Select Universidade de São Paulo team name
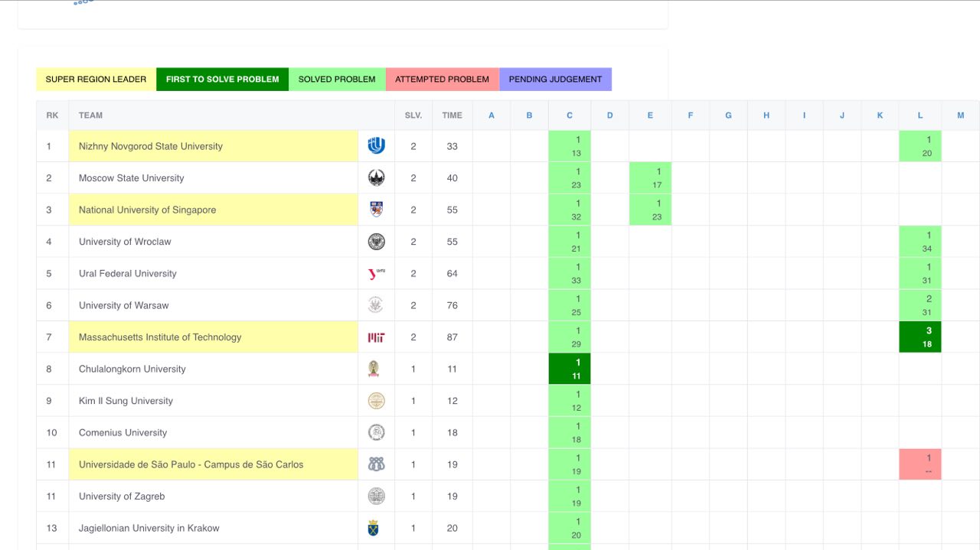Screen dimensions: 980x550 click(x=191, y=464)
